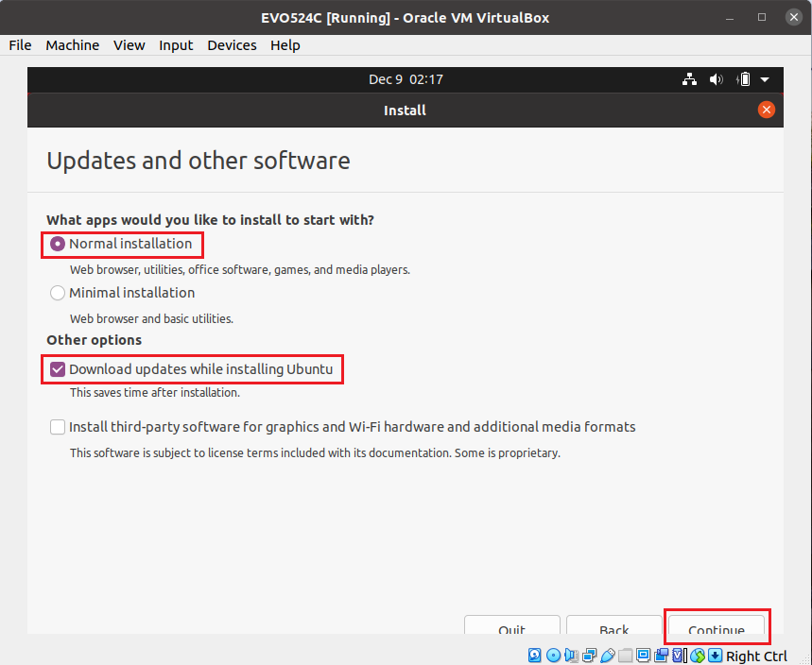812x665 pixels.
Task: Select the Normal installation radio button
Action: click(58, 244)
